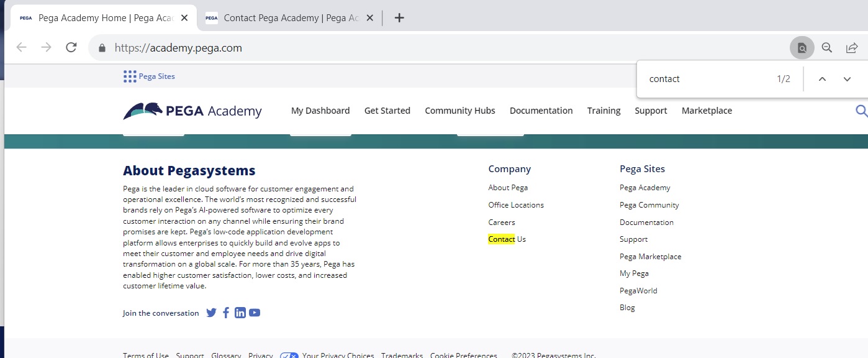The image size is (868, 358).
Task: Click the LinkedIn social icon
Action: [x=240, y=313]
